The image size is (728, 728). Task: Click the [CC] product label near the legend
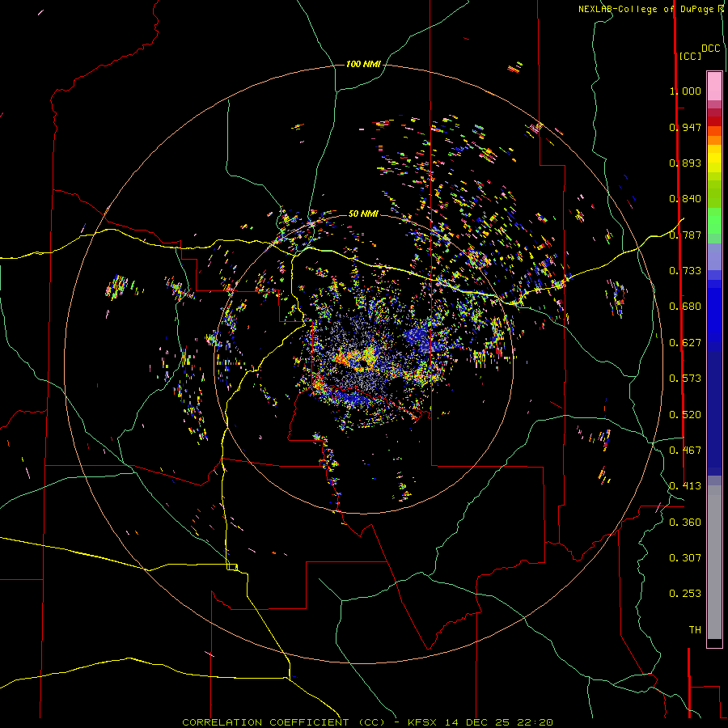[690, 56]
